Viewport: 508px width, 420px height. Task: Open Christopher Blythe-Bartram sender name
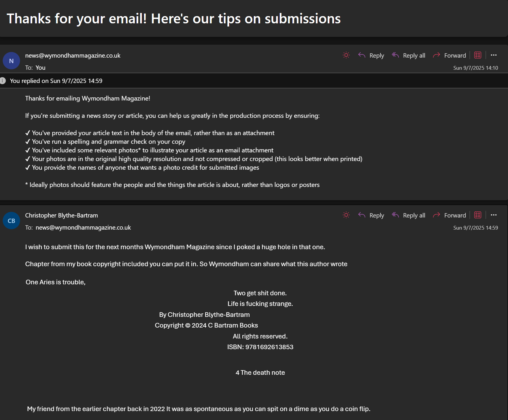[x=61, y=215]
